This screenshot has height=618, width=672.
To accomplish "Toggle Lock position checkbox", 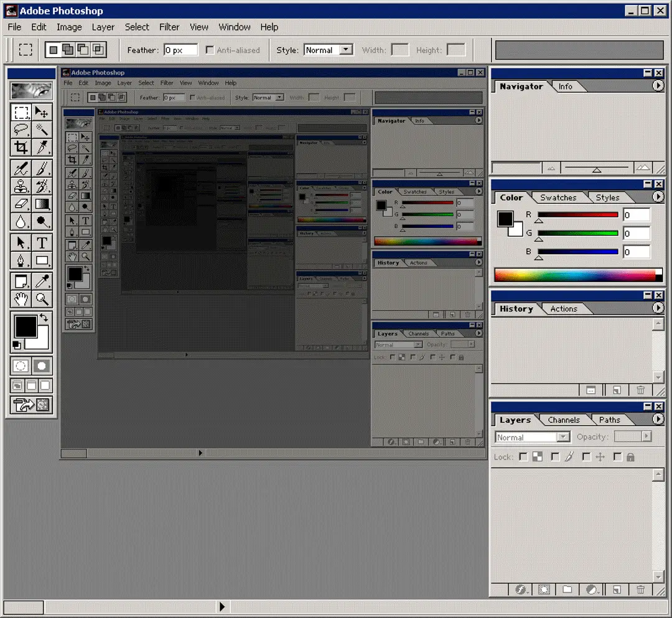I will tap(586, 457).
